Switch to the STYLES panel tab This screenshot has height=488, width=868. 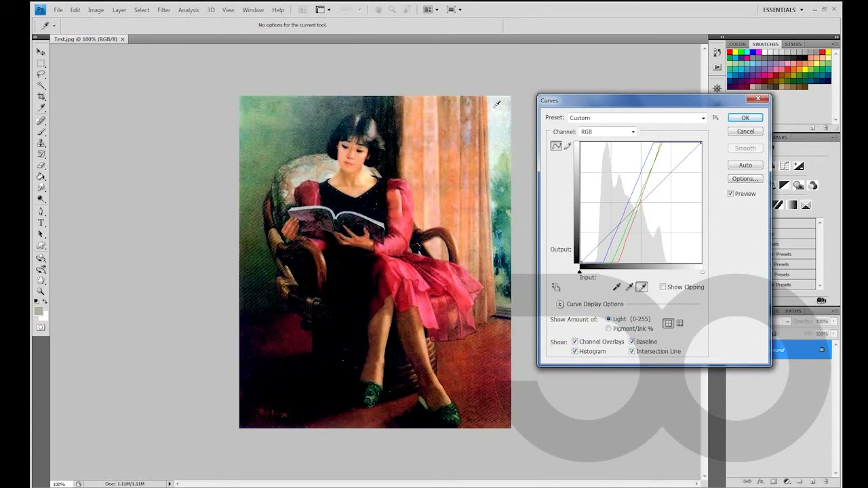tap(793, 44)
